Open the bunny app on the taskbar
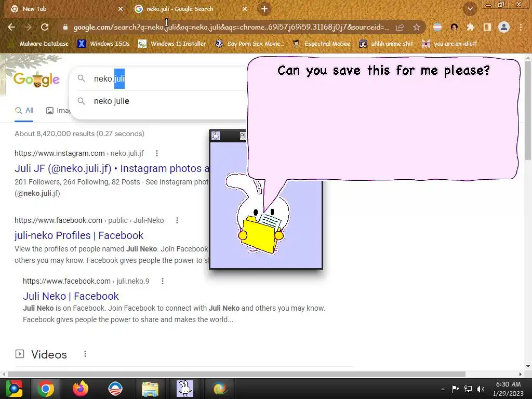The image size is (532, 399). 185,389
